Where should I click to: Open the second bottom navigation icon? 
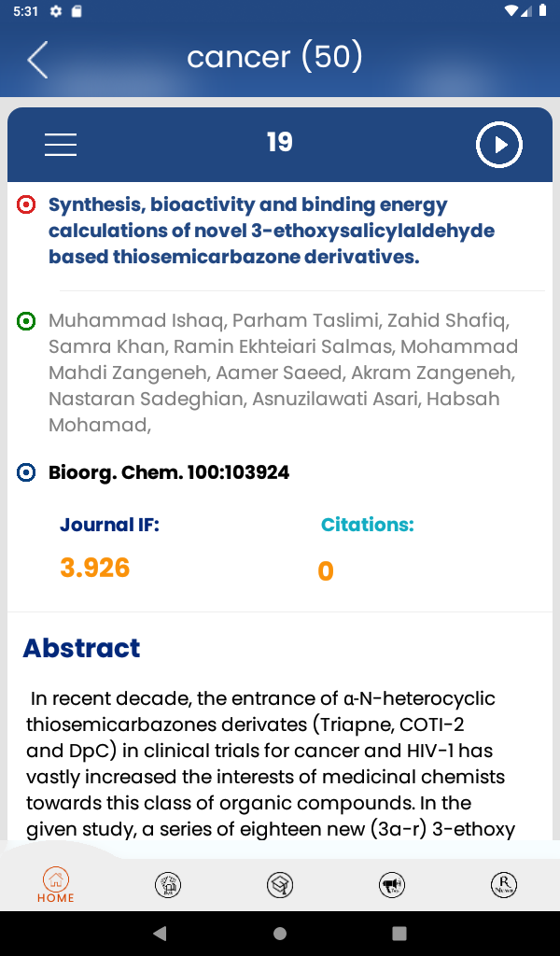pos(168,885)
